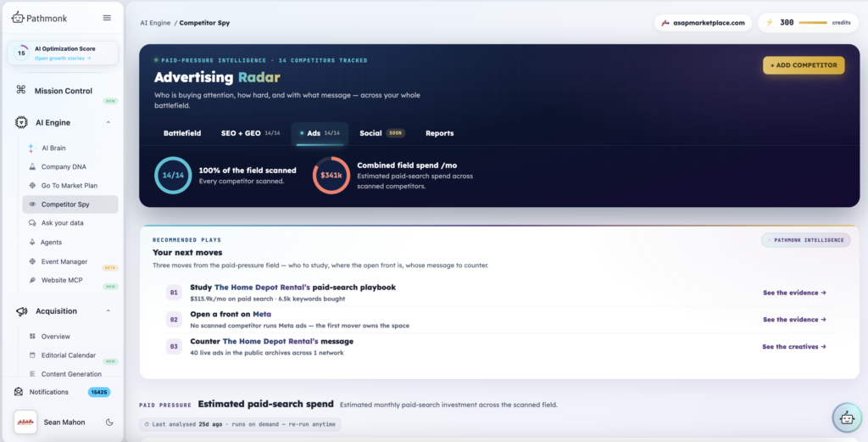Click the Overview grid icon
Screen dimensions: 868x442
point(32,336)
